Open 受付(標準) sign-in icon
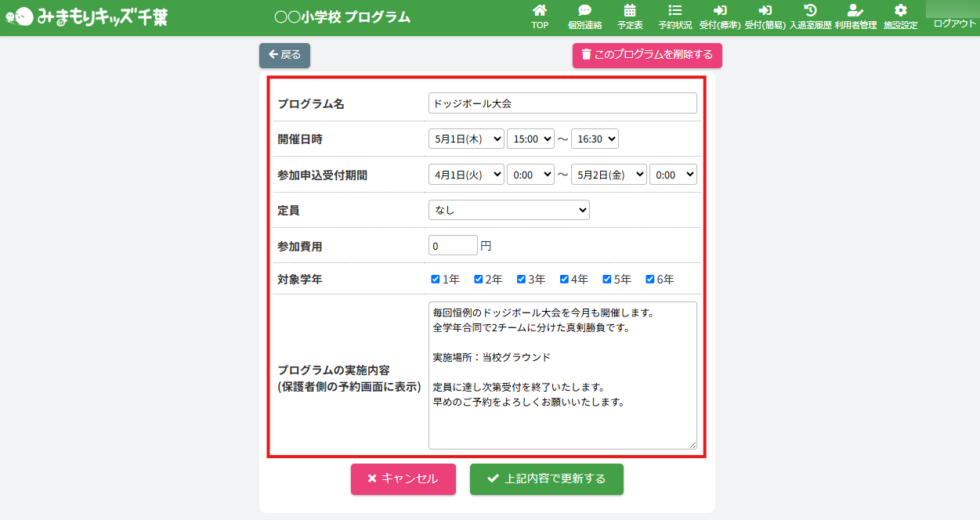This screenshot has width=980, height=520. tap(720, 11)
